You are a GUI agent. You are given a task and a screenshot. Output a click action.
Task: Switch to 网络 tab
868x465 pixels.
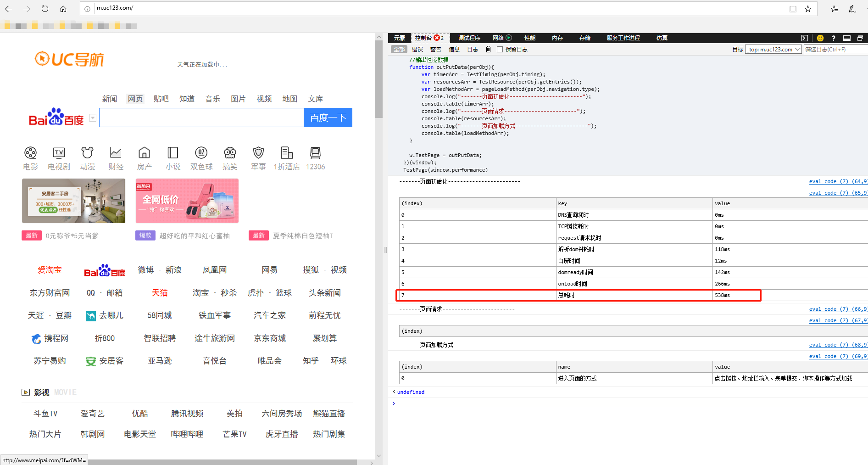click(498, 38)
